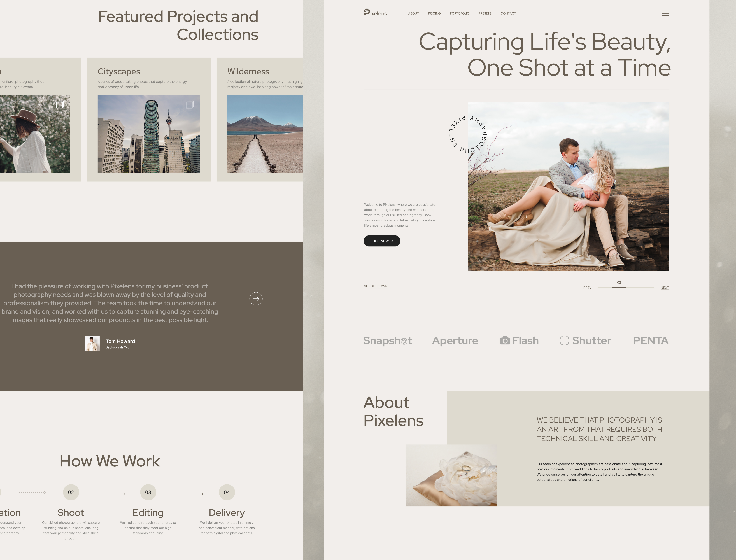
Task: Click the bracket frame icon beside Shutter
Action: tap(565, 341)
